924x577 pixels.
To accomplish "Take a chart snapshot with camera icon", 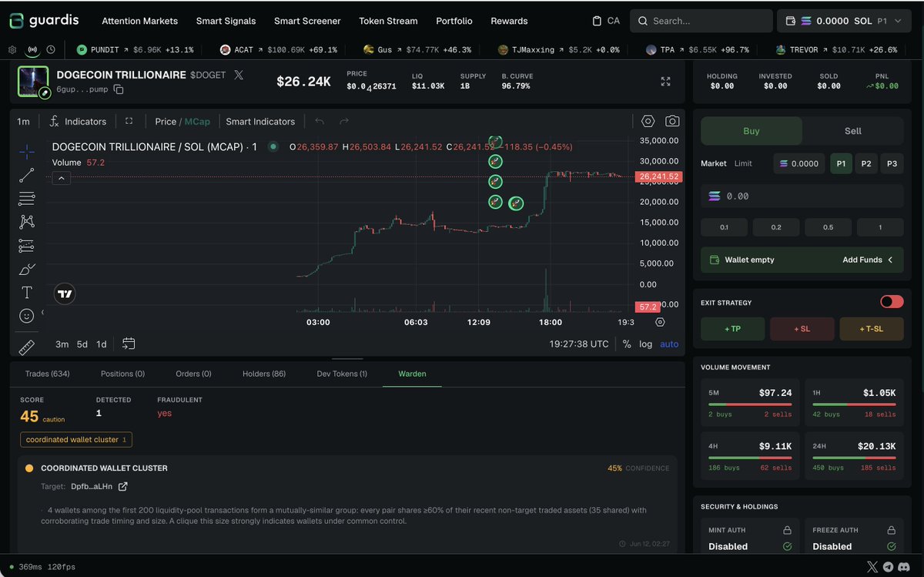I will tap(672, 121).
